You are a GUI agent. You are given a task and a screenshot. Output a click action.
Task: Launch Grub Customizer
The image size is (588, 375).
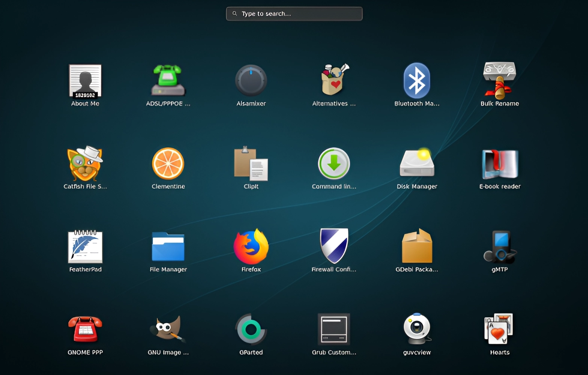(x=334, y=330)
